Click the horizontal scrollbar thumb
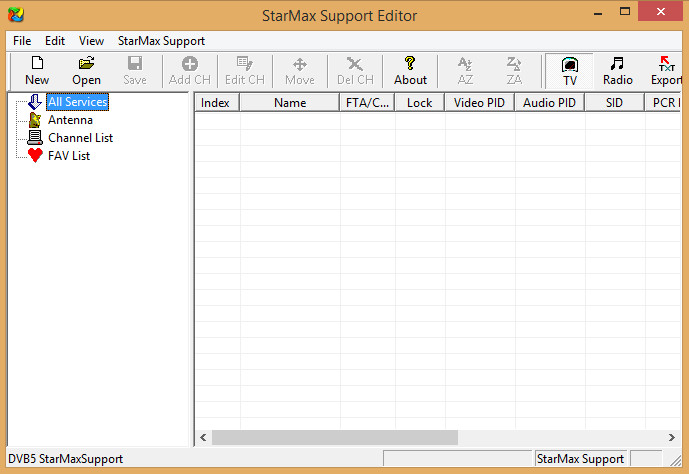Screen dimensions: 689x474 click(x=335, y=438)
